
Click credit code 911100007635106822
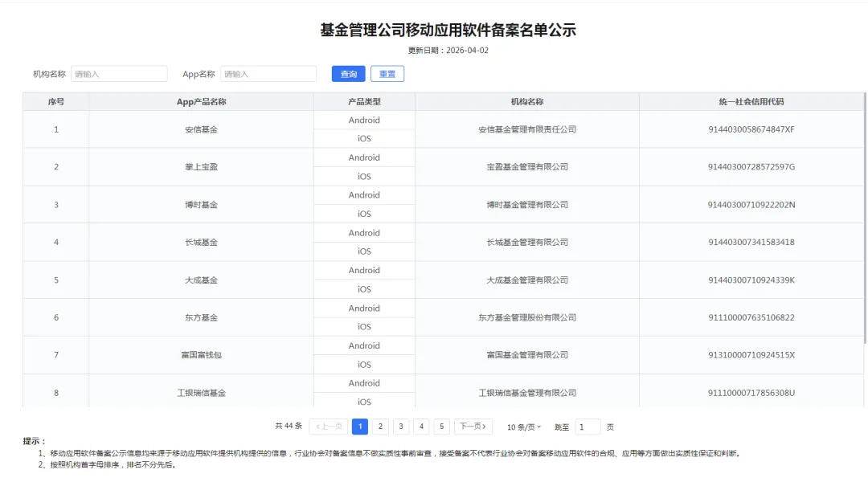coord(751,317)
